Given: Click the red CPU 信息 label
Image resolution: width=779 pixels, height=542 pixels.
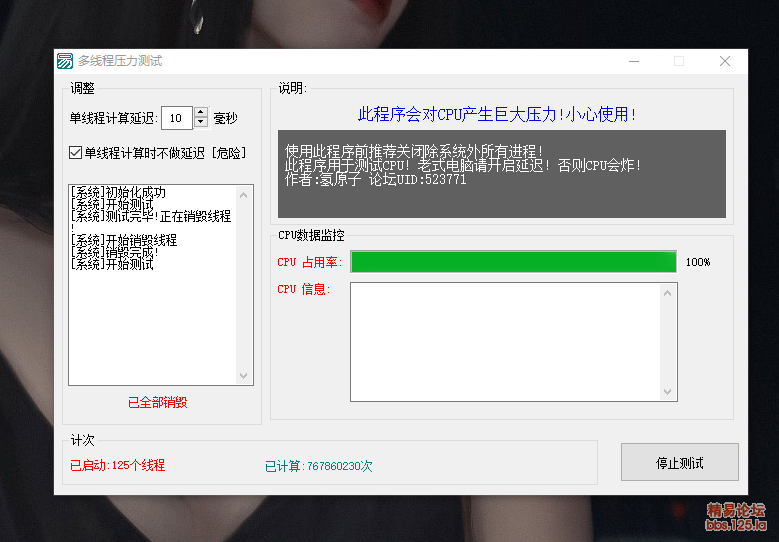Looking at the screenshot, I should click(304, 289).
